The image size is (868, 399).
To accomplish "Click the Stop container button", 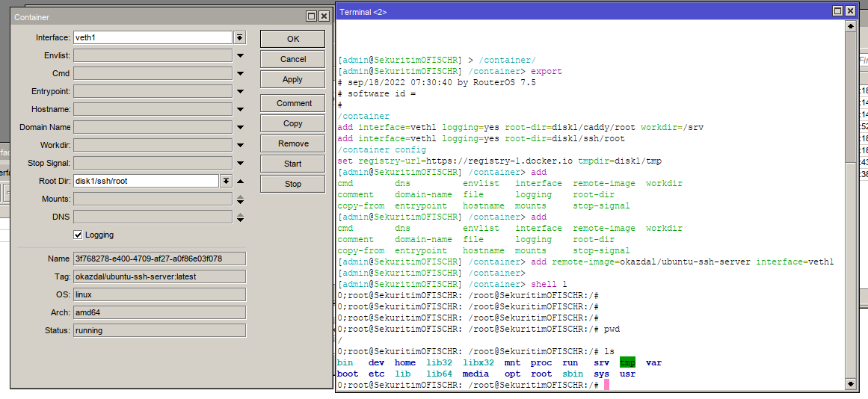I will tap(292, 184).
